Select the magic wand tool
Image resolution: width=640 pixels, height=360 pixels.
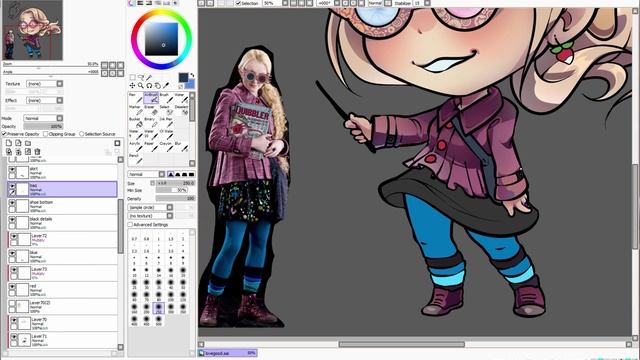[x=149, y=77]
